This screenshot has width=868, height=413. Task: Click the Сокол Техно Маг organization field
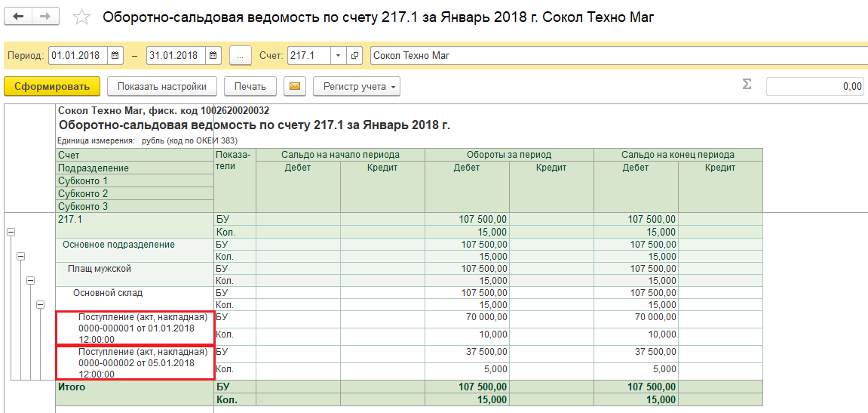(x=618, y=55)
